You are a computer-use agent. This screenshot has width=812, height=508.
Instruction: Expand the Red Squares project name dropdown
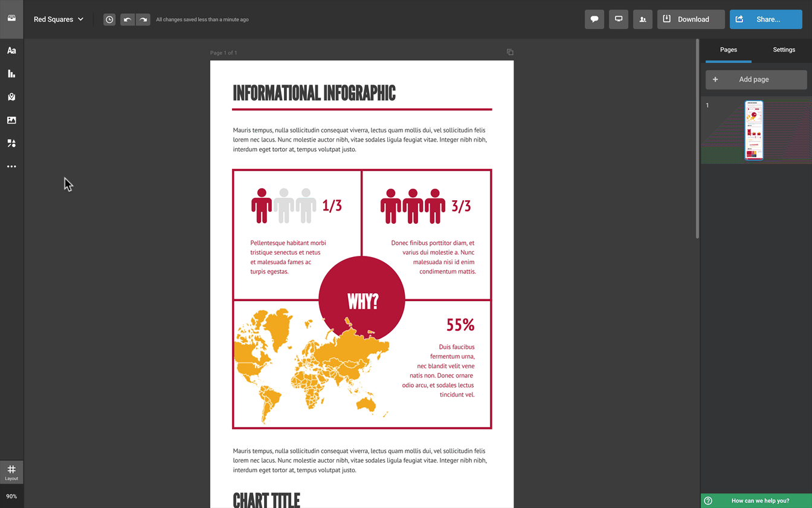59,19
